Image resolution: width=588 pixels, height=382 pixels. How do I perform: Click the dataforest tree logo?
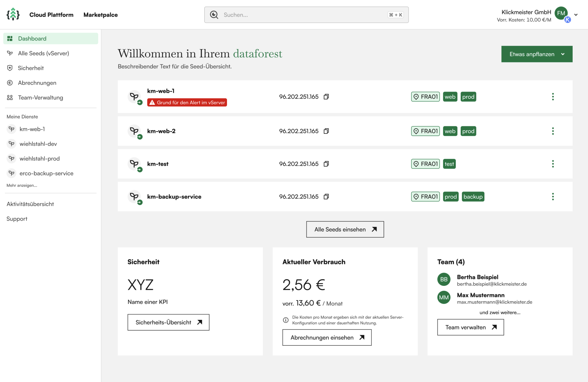pyautogui.click(x=13, y=14)
